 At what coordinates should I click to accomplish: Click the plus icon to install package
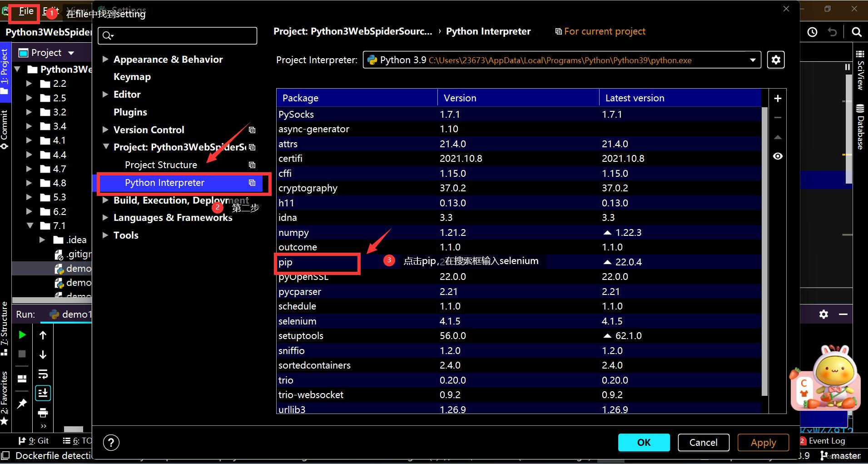[778, 99]
